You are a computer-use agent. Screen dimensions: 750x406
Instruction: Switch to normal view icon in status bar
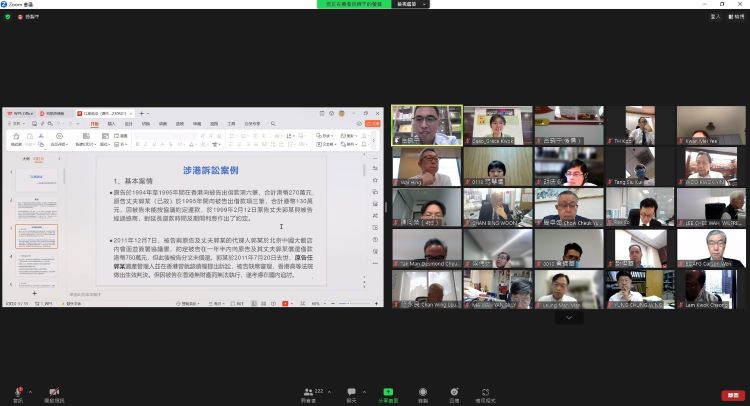click(254, 304)
